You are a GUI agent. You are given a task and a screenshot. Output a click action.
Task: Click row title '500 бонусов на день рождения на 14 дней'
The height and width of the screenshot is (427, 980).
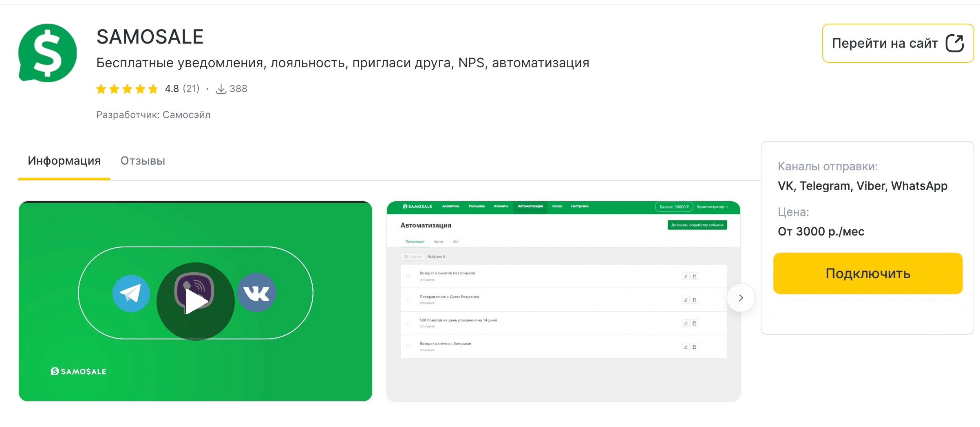click(x=458, y=320)
